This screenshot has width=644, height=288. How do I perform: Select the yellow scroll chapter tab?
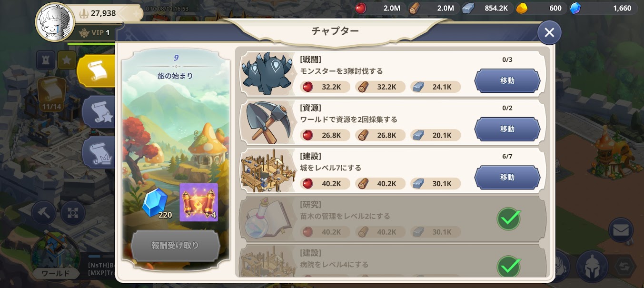coord(97,70)
